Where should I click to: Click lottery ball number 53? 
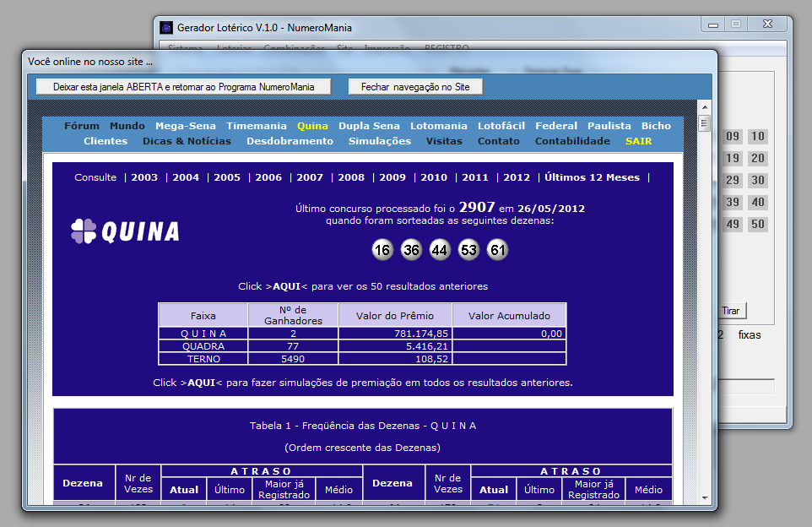pyautogui.click(x=468, y=250)
